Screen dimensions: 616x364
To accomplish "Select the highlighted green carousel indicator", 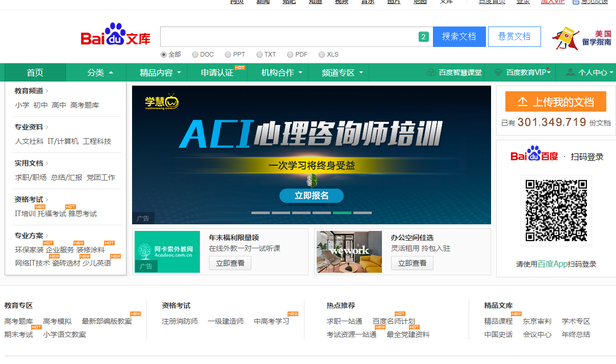I will pos(342,213).
